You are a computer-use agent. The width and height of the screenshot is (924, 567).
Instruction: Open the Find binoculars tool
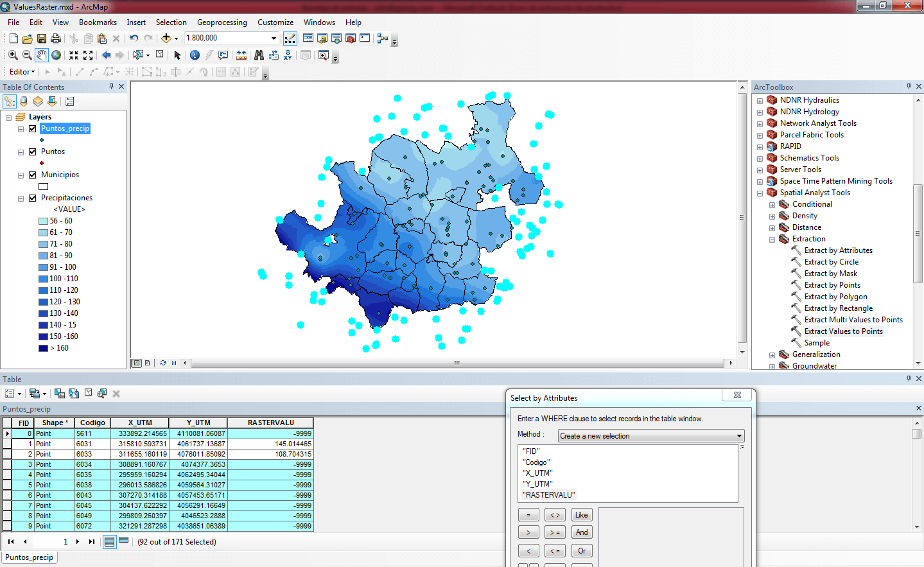pos(259,55)
